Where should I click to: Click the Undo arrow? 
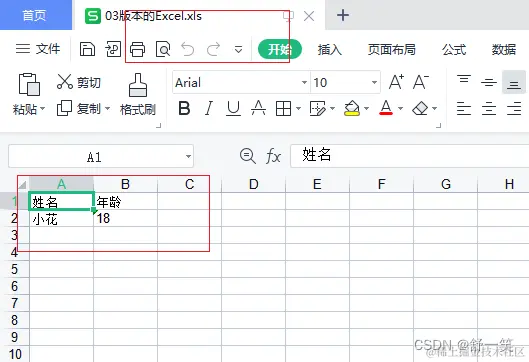(188, 49)
